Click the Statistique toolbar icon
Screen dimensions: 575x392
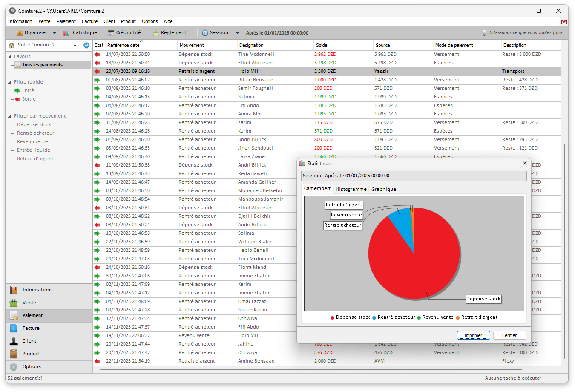pyautogui.click(x=66, y=33)
